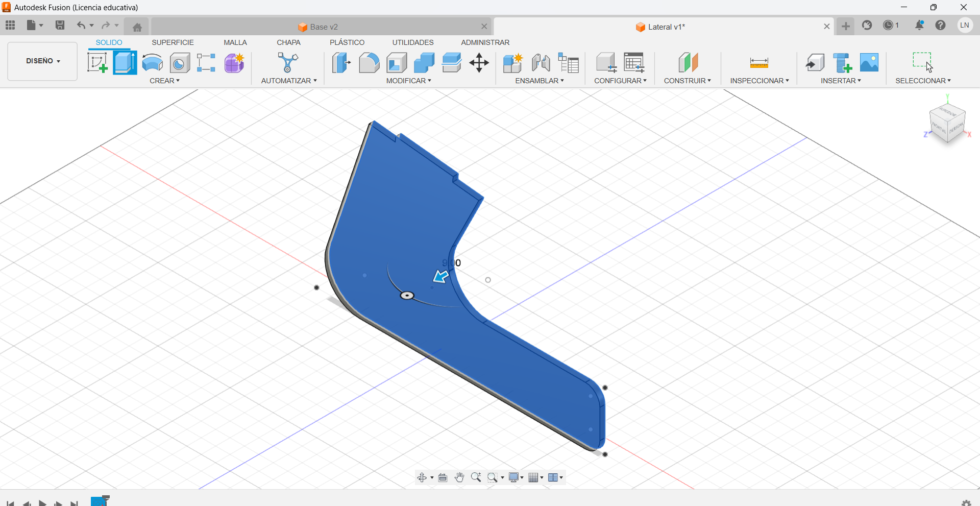Go to the Home tab icon
Screen dimensions: 980x506
pos(137,27)
